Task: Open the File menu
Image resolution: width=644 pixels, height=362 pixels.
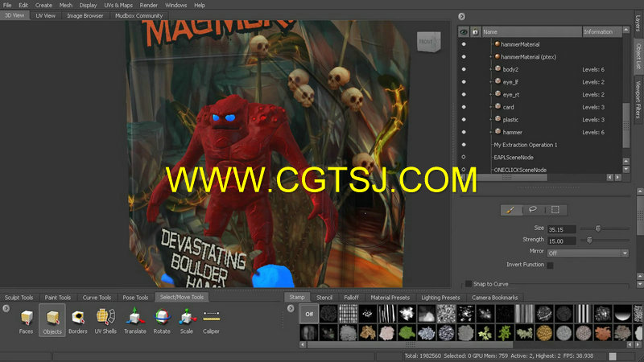Action: click(x=7, y=6)
